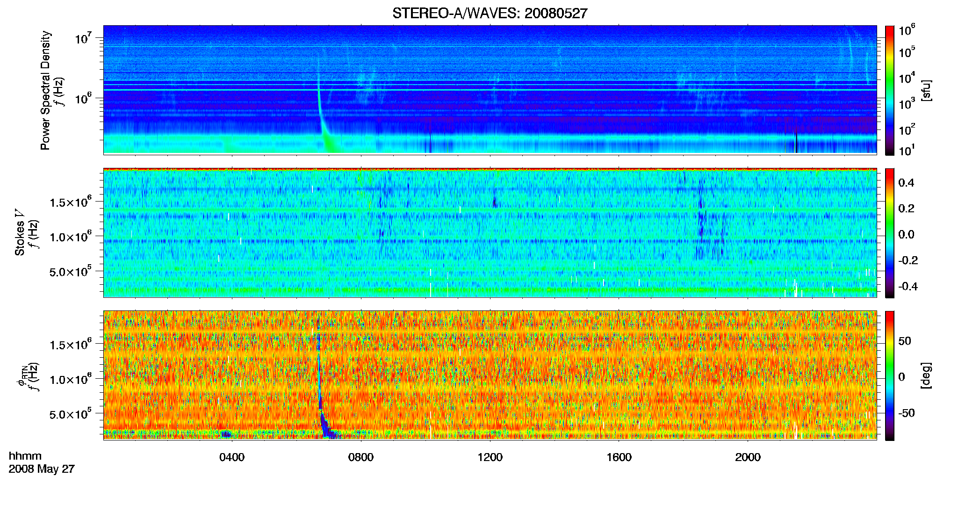Click the 5.0×10^5 tick of the φRTN panel
Image resolution: width=980 pixels, height=505 pixels.
point(71,413)
